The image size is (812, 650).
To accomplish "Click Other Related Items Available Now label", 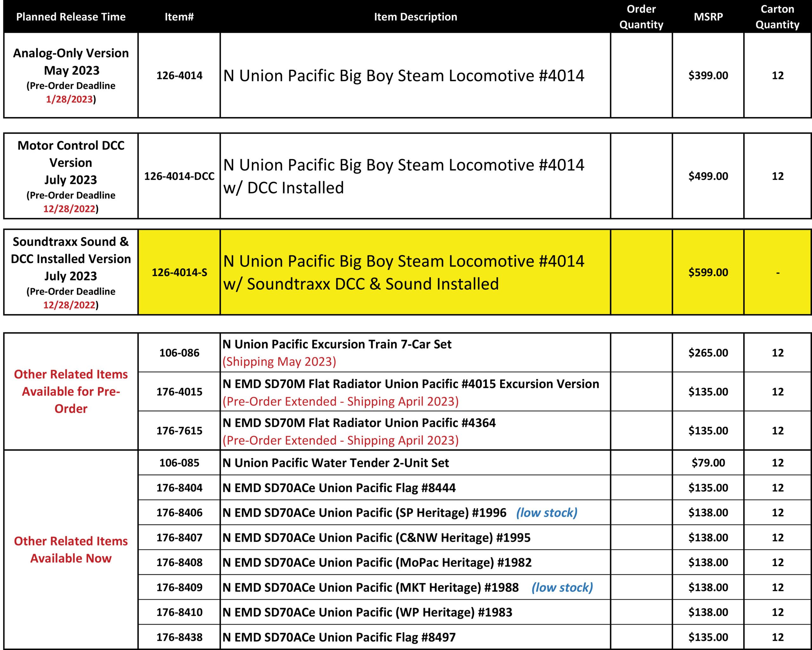I will click(71, 550).
